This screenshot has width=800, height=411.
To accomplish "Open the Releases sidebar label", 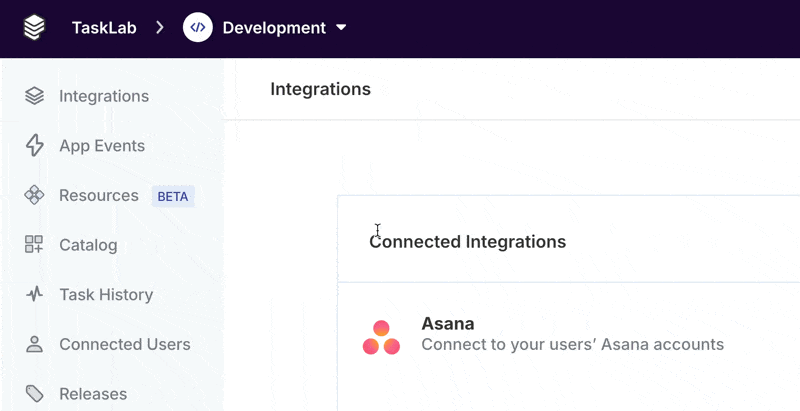I will 93,394.
